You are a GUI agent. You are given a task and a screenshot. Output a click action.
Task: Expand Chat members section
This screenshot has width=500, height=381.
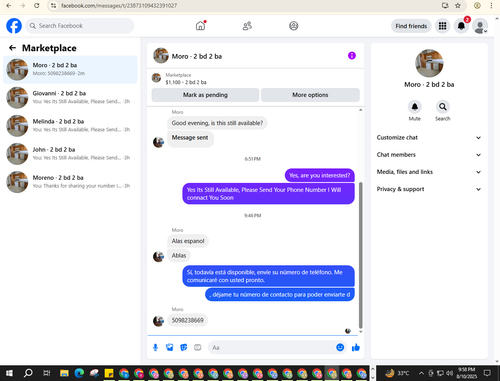coord(429,155)
